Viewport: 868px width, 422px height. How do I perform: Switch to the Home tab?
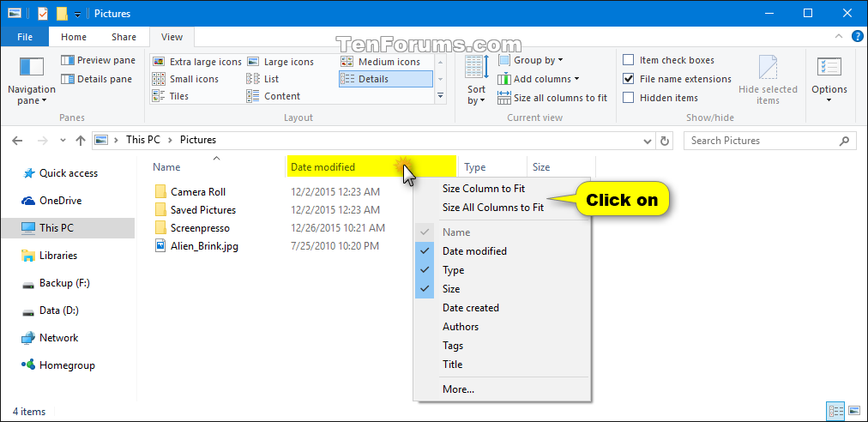pyautogui.click(x=74, y=37)
